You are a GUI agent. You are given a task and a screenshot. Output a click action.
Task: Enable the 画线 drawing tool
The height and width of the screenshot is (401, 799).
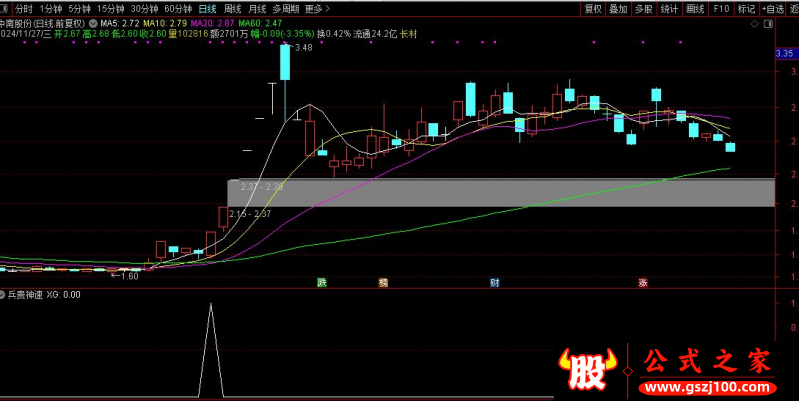696,8
